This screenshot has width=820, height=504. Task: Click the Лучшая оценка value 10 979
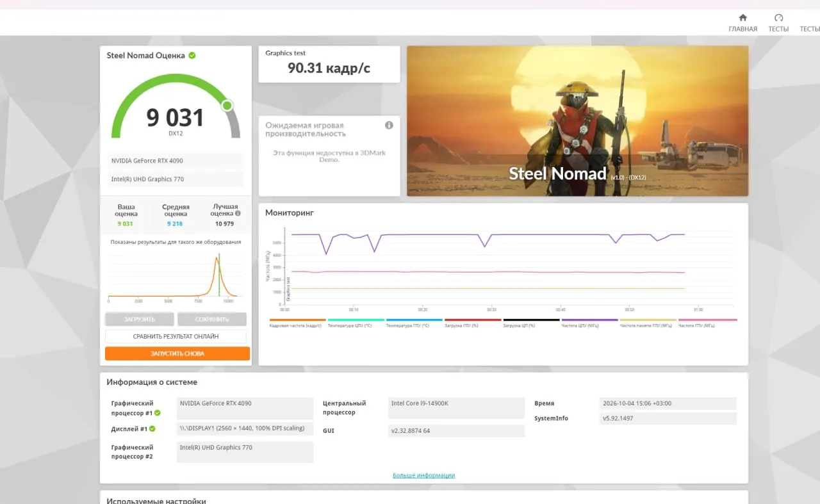[224, 224]
